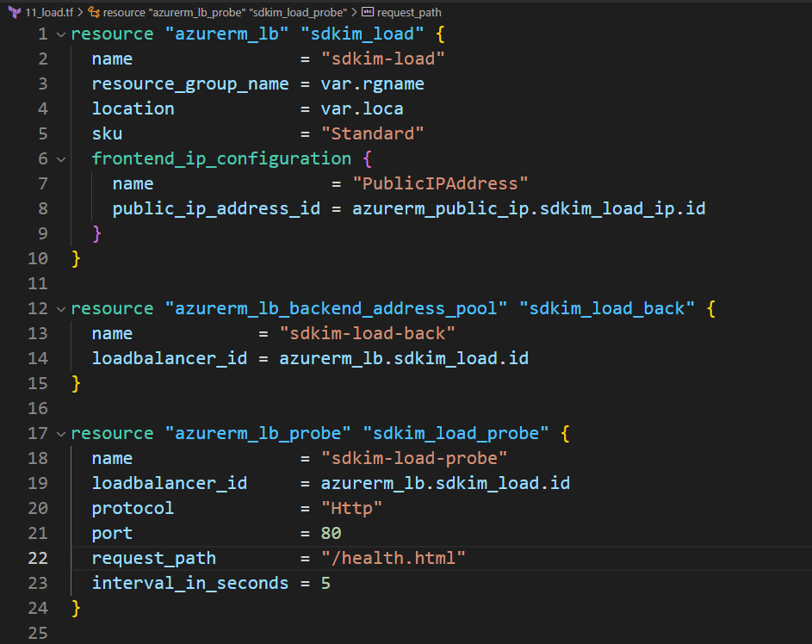
Task: Click the "sdkim-load-back" string value
Action: click(367, 333)
